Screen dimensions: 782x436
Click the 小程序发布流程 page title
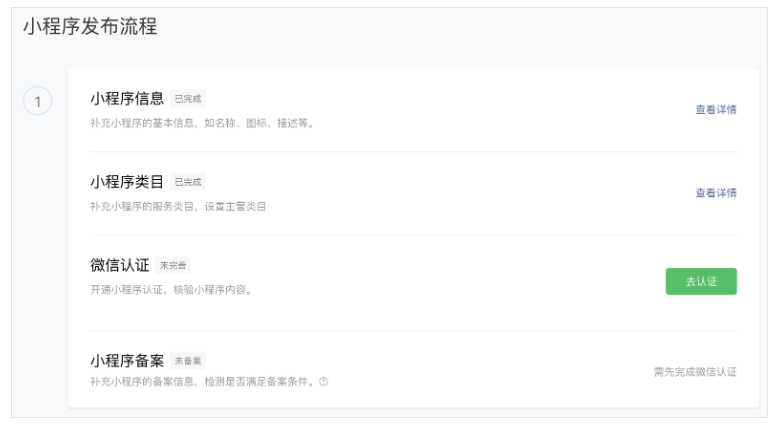pos(90,27)
